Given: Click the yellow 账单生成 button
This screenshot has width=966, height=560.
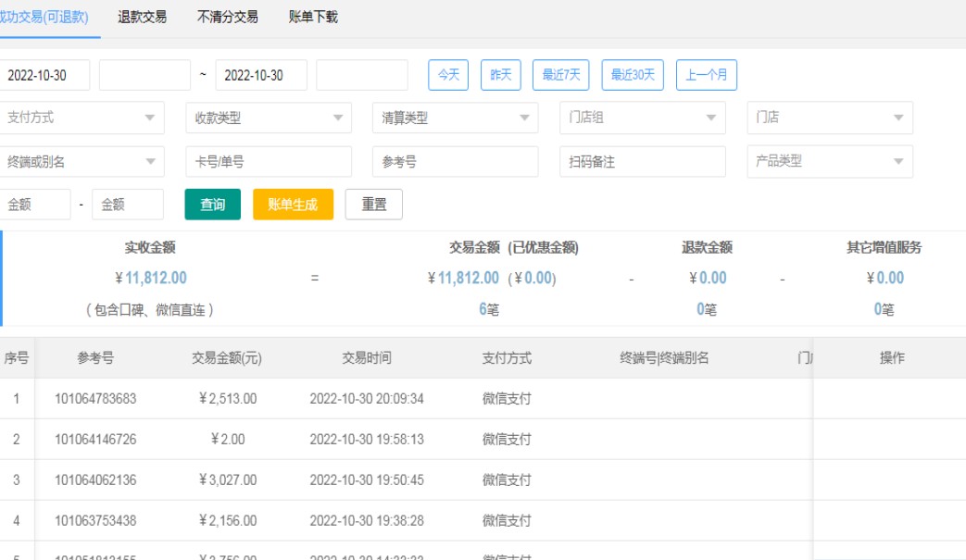Looking at the screenshot, I should (293, 205).
